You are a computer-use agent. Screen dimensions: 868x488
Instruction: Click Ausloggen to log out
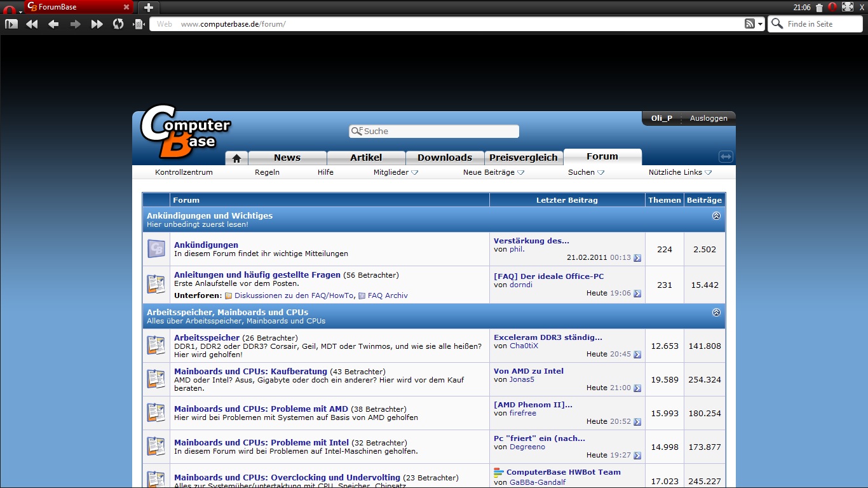point(709,118)
